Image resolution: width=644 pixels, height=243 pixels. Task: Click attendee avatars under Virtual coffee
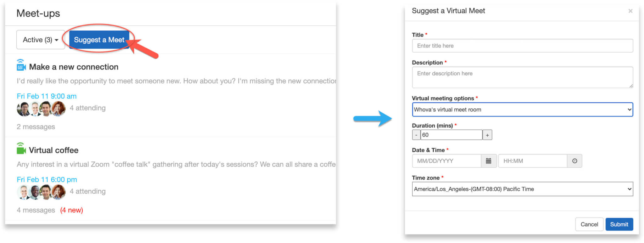click(41, 192)
